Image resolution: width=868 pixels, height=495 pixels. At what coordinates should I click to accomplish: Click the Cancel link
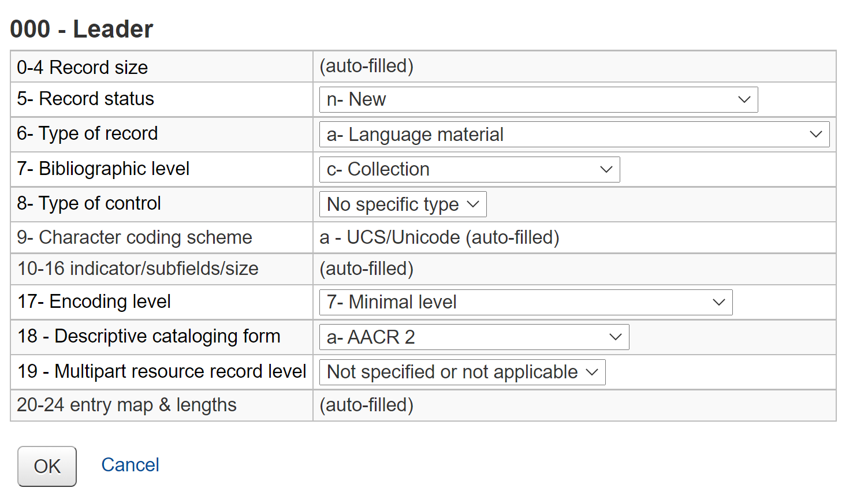[x=130, y=464]
